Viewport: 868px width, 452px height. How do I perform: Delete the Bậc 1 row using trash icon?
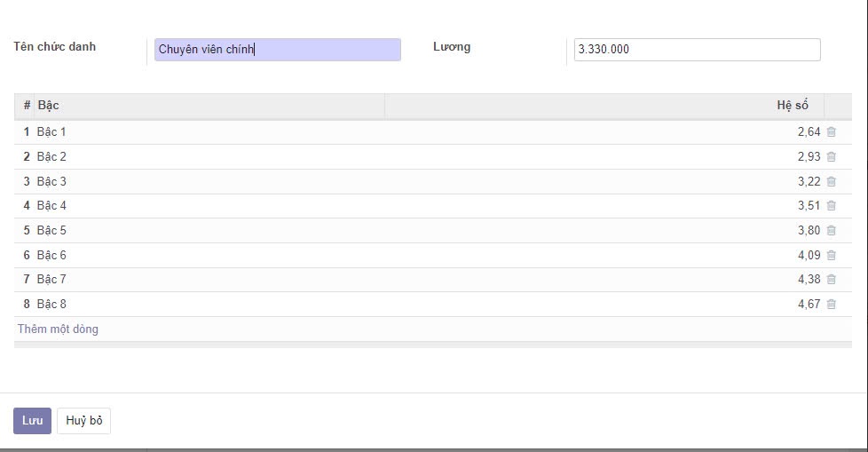[831, 132]
